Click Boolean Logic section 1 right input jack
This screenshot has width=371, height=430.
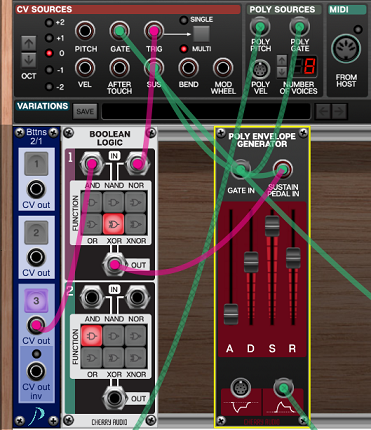(x=137, y=164)
